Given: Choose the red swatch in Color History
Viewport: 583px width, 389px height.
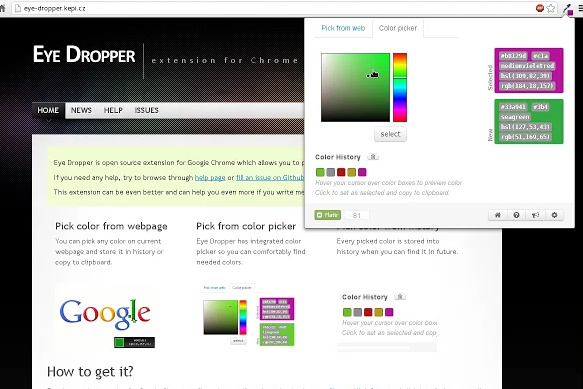Looking at the screenshot, I should [x=341, y=172].
